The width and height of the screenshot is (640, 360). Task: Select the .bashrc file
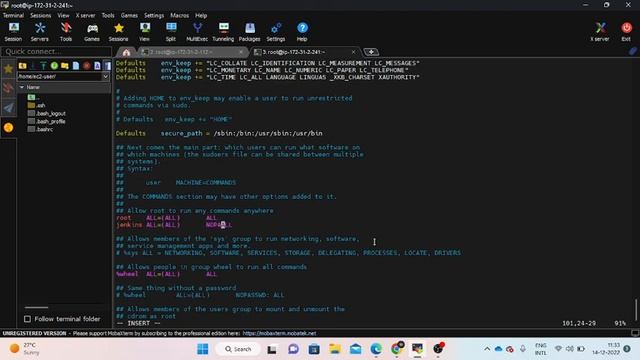pyautogui.click(x=40, y=129)
